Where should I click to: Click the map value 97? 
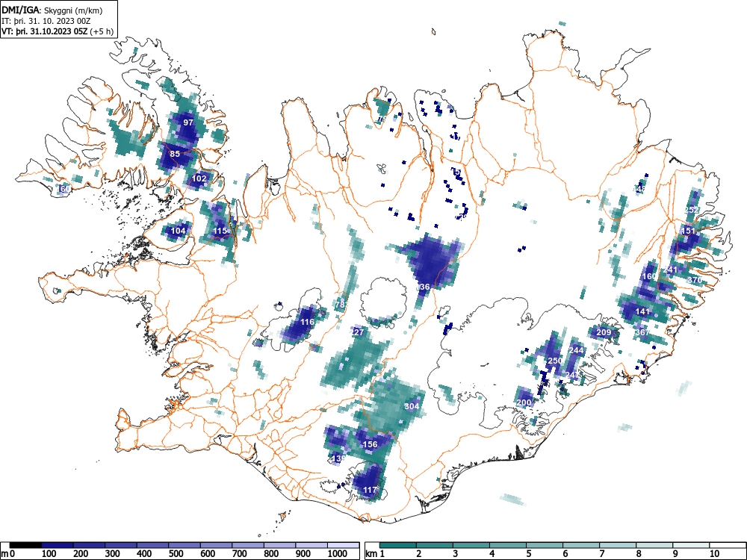point(189,122)
